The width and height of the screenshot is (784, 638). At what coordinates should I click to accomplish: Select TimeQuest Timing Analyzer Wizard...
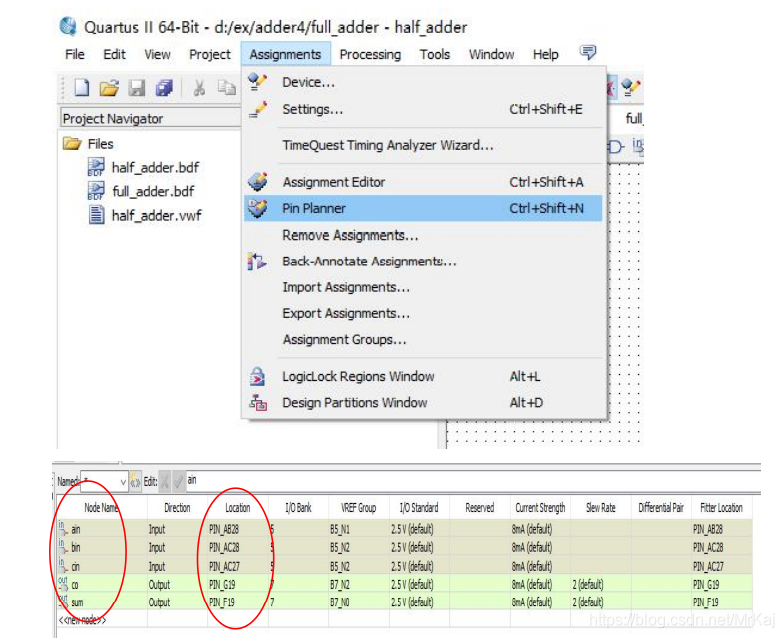click(423, 145)
